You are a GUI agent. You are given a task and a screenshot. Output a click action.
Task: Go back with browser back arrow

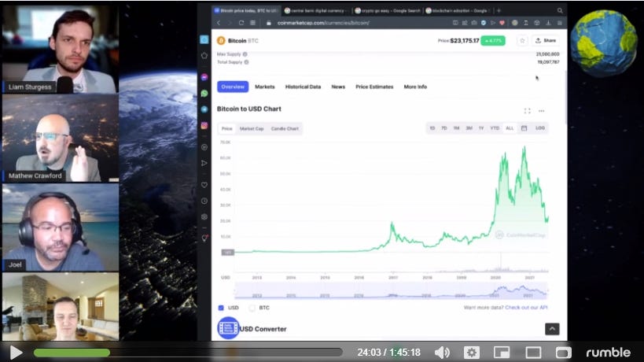pos(219,23)
